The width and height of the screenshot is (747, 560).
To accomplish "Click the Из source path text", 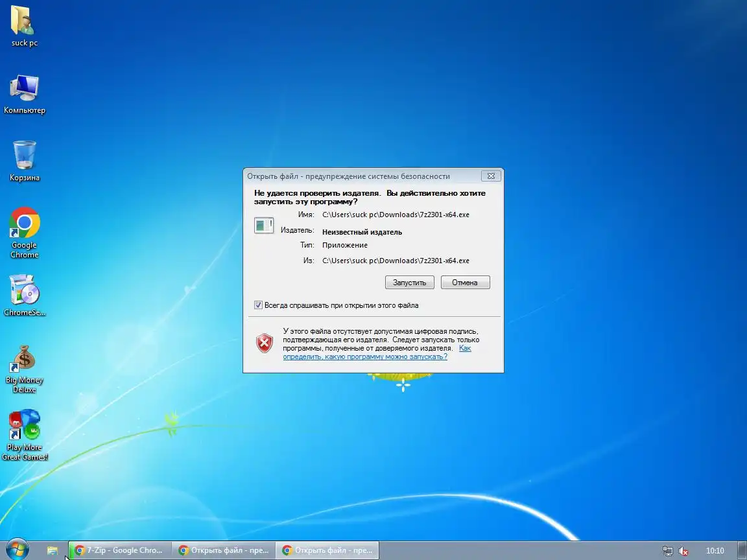I will pos(396,261).
